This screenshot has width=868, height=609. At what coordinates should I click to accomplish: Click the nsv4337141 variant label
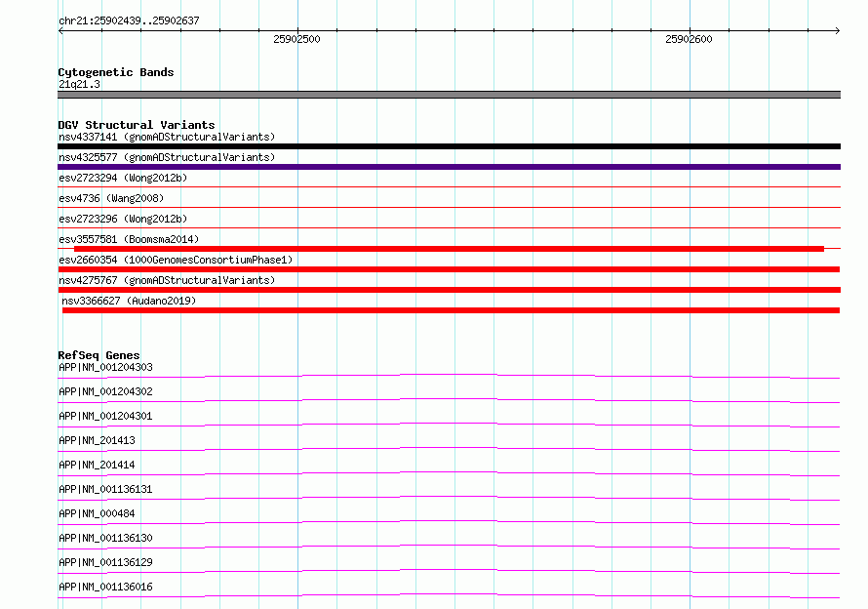pos(167,137)
